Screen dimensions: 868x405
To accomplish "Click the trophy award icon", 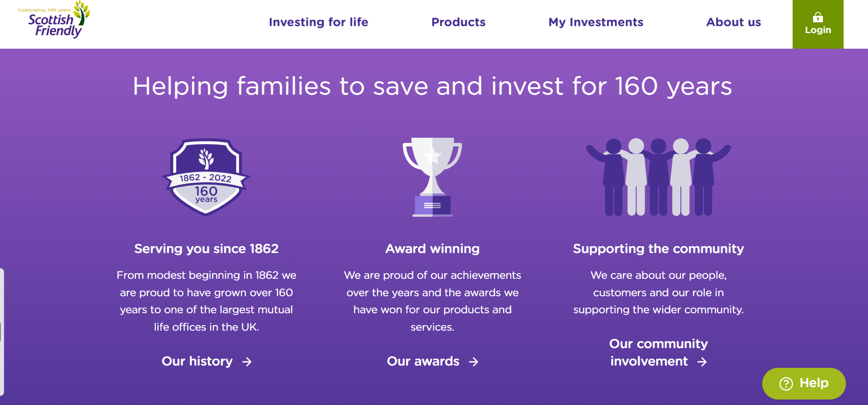I will tap(432, 177).
